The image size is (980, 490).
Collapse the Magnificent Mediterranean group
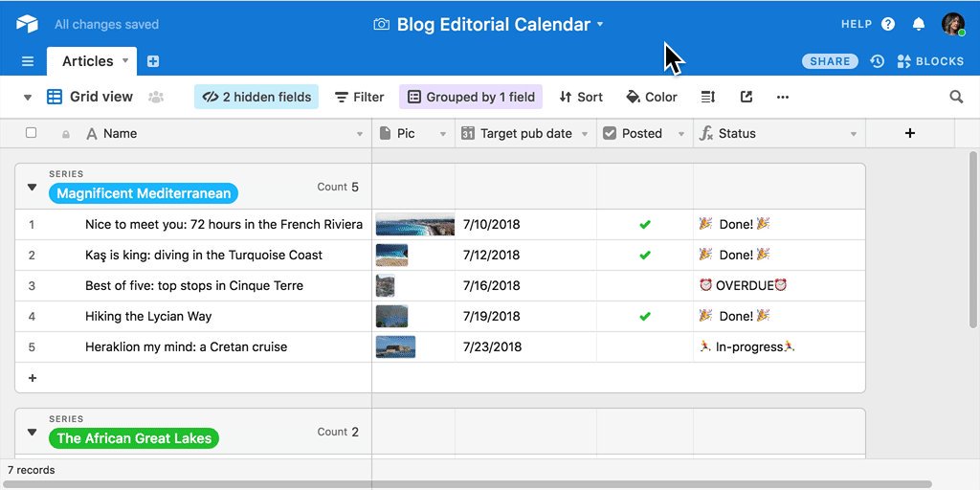click(32, 188)
